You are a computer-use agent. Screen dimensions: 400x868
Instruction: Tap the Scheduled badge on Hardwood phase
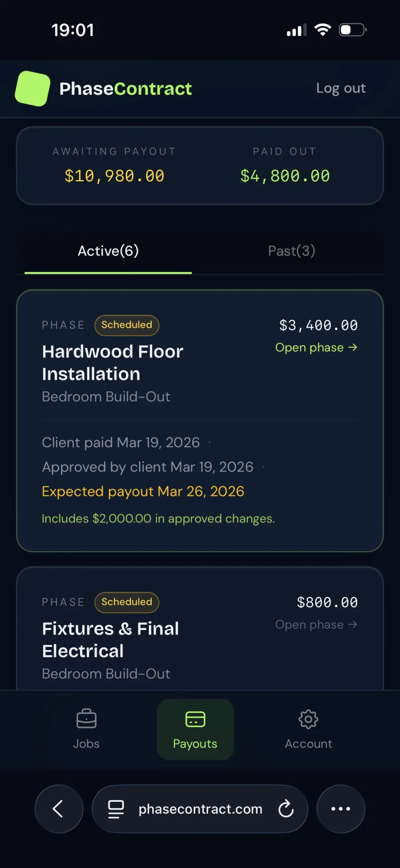point(127,325)
